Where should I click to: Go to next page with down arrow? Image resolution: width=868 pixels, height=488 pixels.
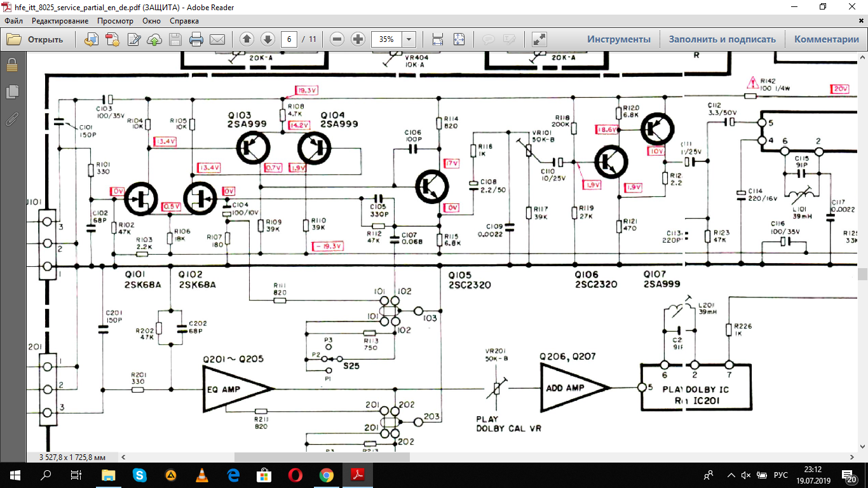[268, 39]
